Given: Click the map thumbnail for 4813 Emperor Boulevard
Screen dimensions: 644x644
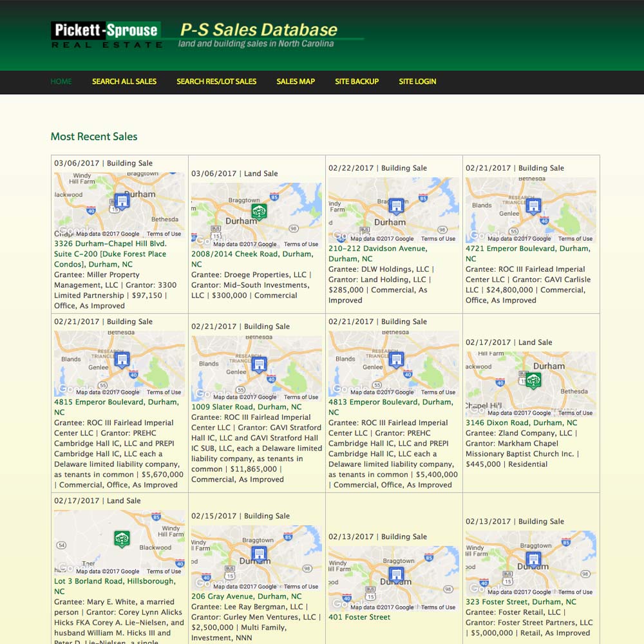Looking at the screenshot, I should click(393, 362).
